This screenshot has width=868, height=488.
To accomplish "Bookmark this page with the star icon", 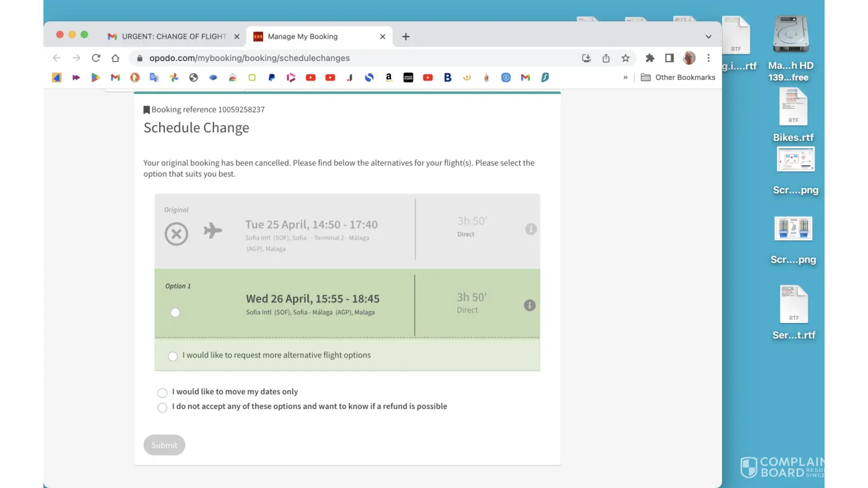I will pyautogui.click(x=625, y=58).
